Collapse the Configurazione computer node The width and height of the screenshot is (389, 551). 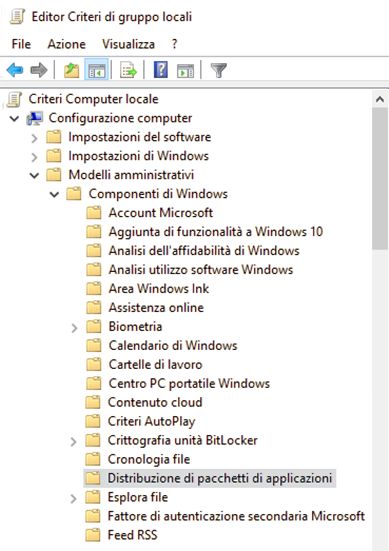[14, 118]
